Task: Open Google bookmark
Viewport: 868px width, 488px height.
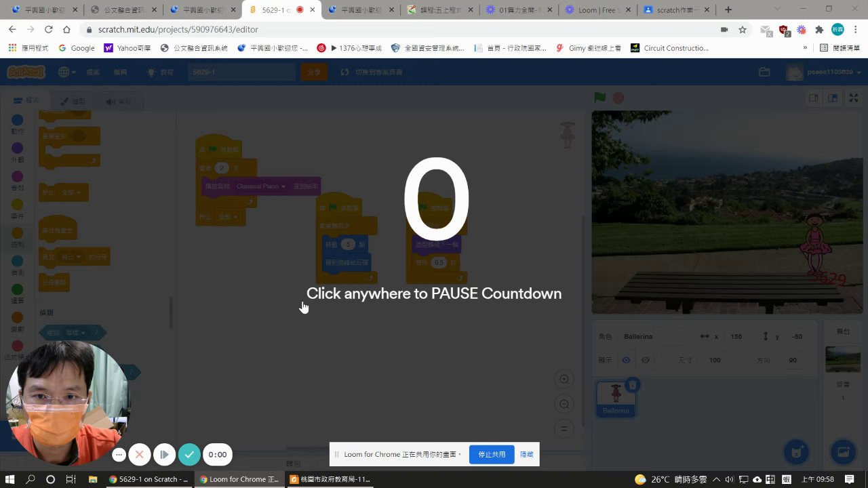Action: click(77, 48)
